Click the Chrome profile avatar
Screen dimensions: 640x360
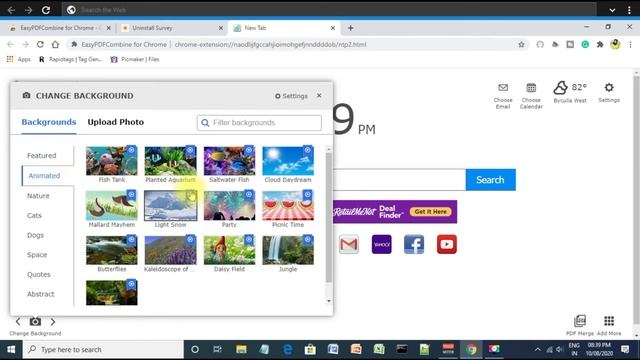pyautogui.click(x=615, y=44)
